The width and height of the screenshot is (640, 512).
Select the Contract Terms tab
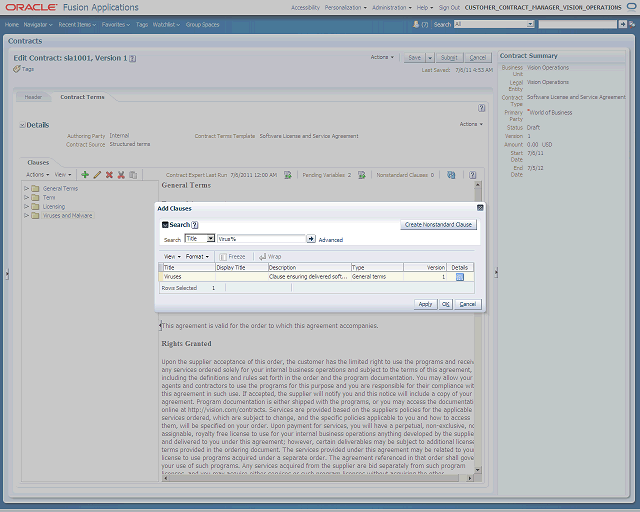[x=82, y=97]
